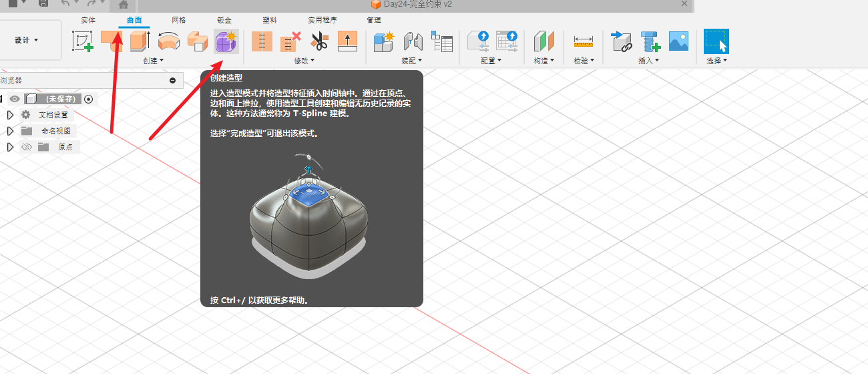Viewport: 868px width, 374px height.
Task: Select the Measure ruler tool icon
Action: click(583, 41)
